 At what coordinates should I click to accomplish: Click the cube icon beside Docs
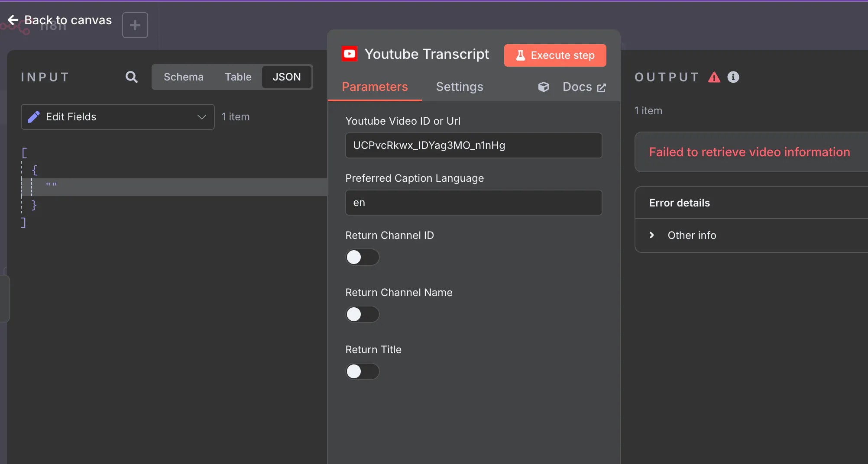tap(544, 87)
